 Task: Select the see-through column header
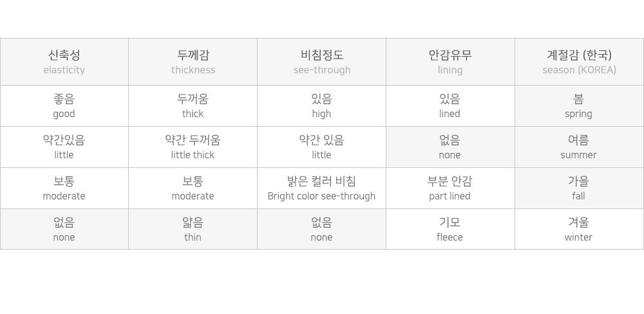(321, 62)
